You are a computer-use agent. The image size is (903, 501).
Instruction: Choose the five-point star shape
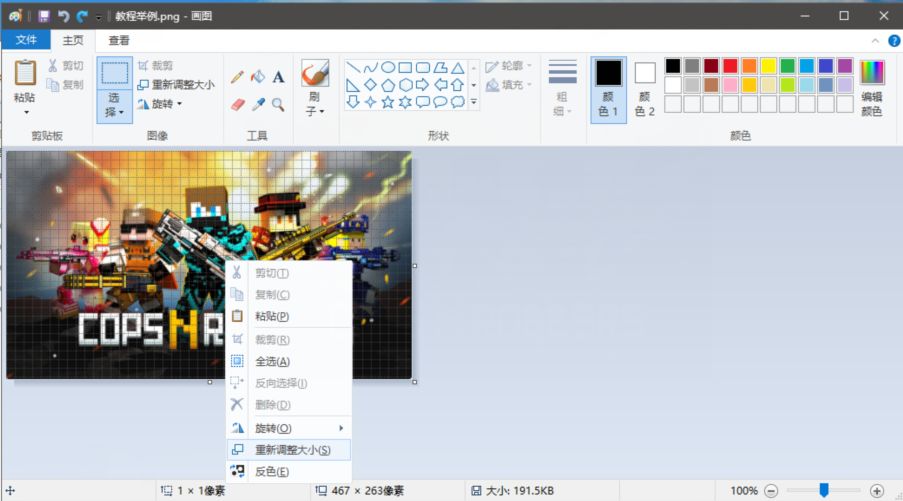point(388,102)
